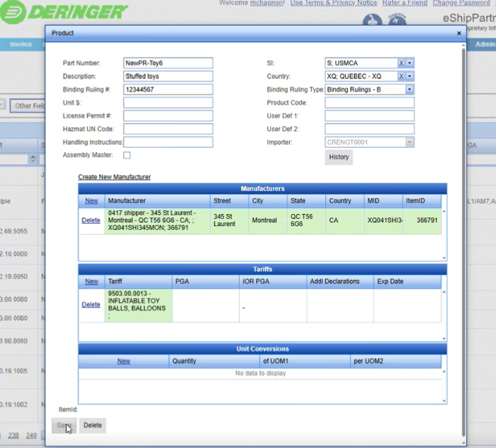
Task: Toggle the Assembly Master checkbox
Action: (x=127, y=155)
